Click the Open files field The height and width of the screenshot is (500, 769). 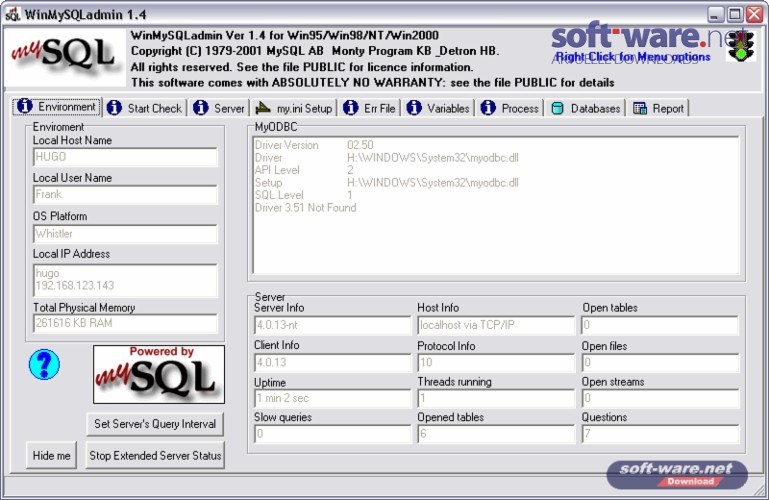pyautogui.click(x=660, y=363)
